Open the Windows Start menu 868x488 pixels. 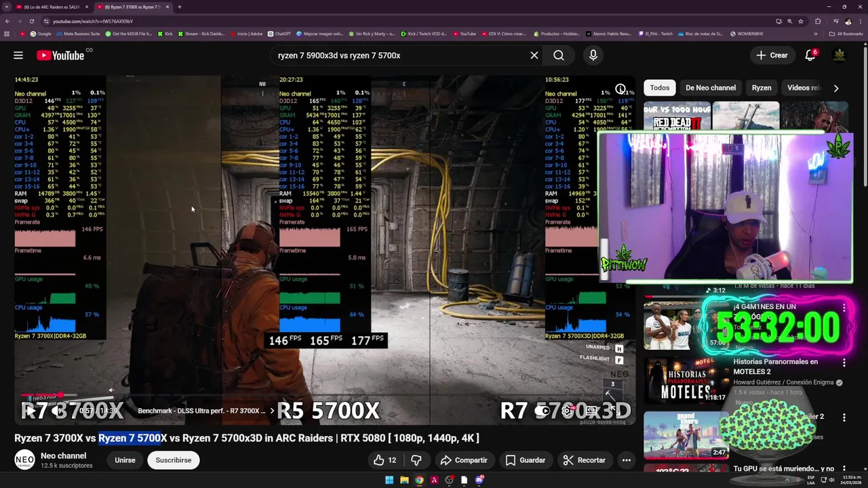(x=389, y=480)
